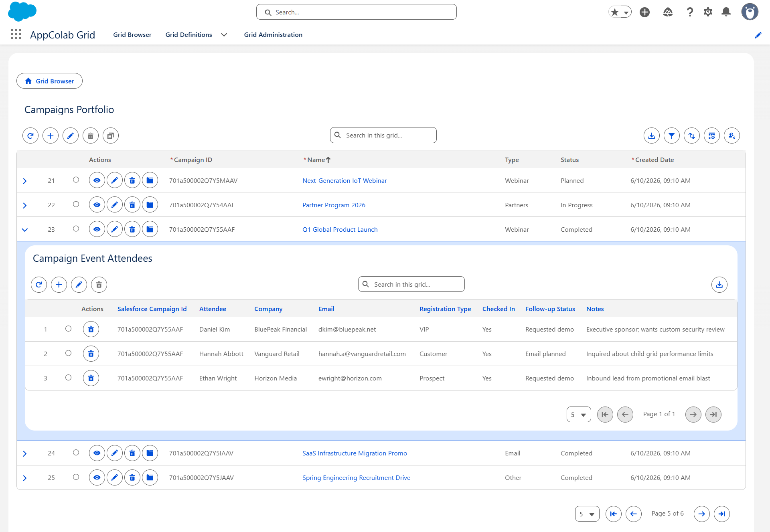
Task: Download the Campaign Event Attendees grid
Action: [719, 285]
